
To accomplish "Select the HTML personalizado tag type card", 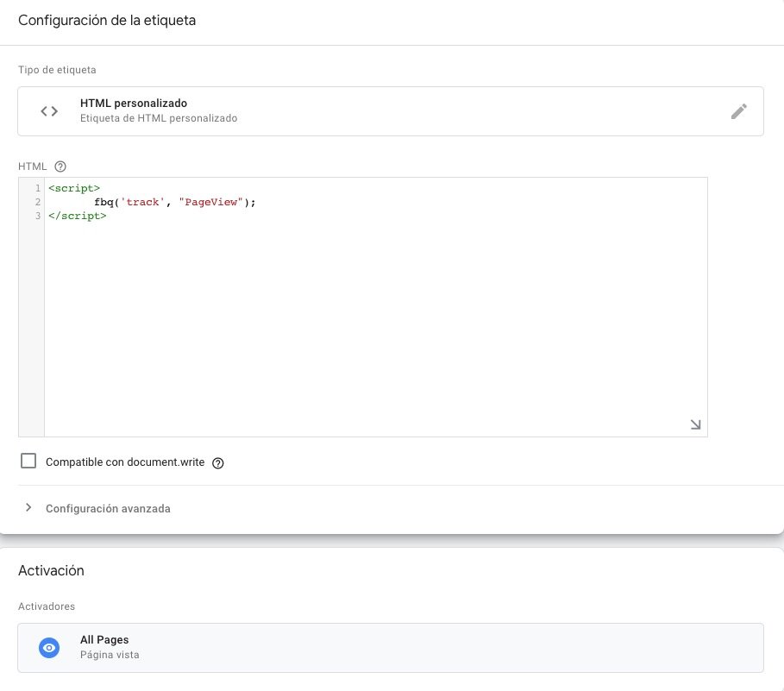I will point(391,111).
